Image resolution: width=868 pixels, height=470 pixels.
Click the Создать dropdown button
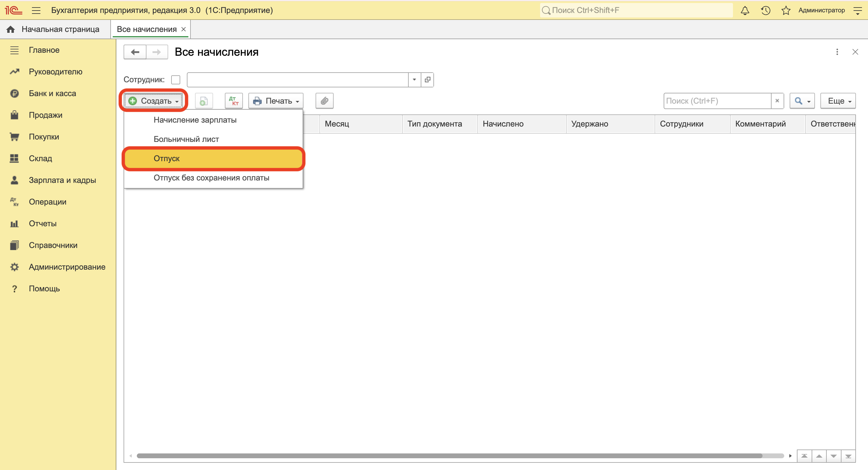click(x=154, y=101)
